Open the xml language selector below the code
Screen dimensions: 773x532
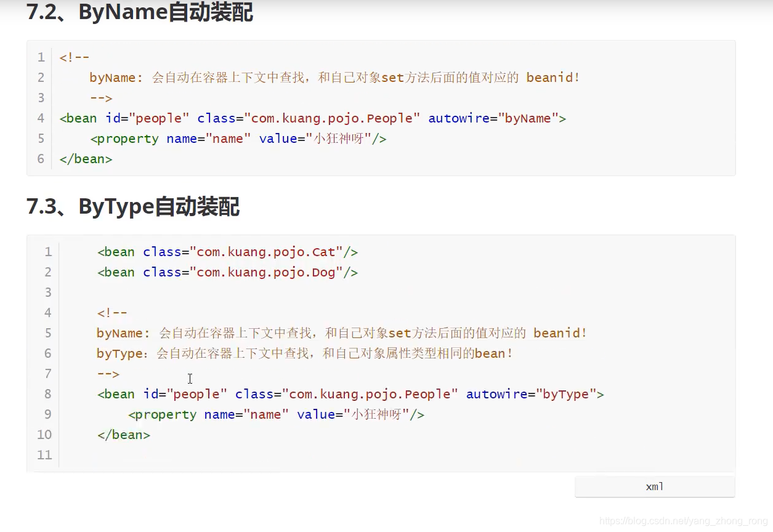point(655,486)
